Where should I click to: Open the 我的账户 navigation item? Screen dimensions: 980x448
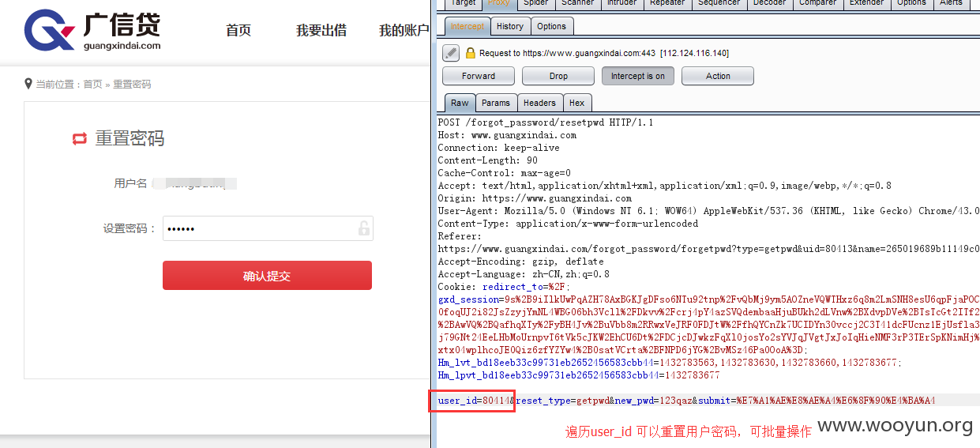point(404,30)
